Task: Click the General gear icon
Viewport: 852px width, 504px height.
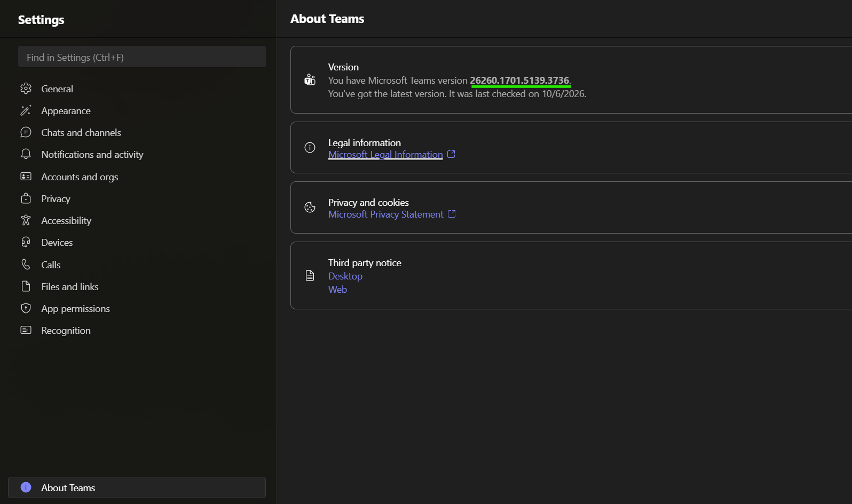Action: 26,89
